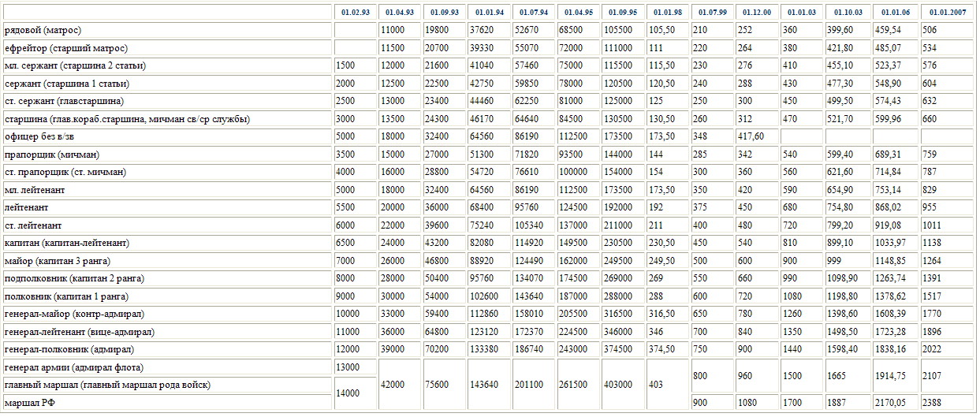Click the 01.04.93 column header
Screen dimensions: 980x417
click(400, 13)
